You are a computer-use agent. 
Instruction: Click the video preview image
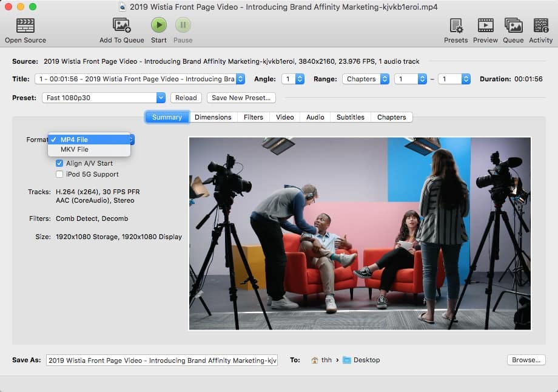pos(360,234)
